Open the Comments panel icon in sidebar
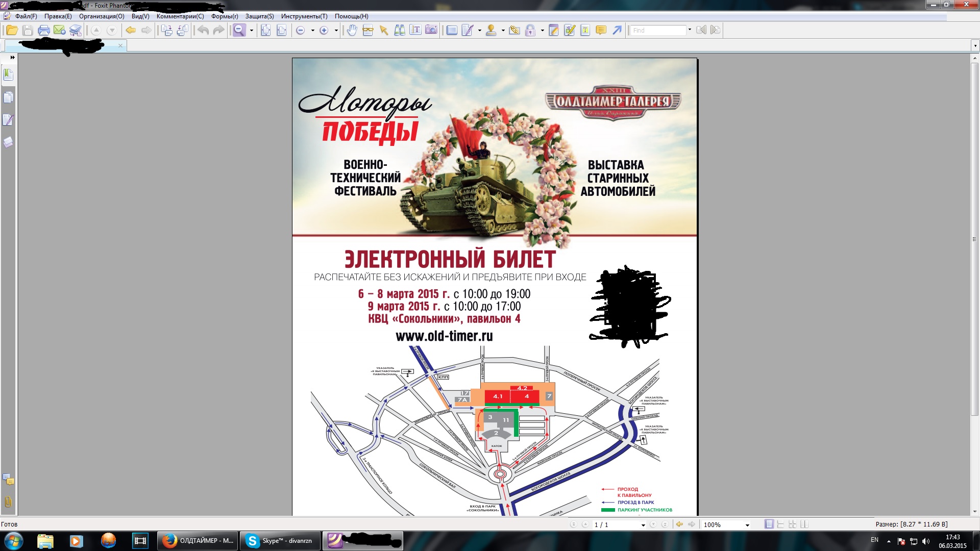This screenshot has height=551, width=980. [8, 479]
